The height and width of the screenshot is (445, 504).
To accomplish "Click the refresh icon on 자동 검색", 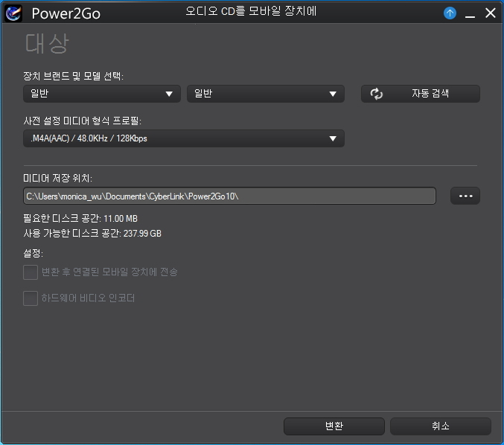I will (376, 94).
